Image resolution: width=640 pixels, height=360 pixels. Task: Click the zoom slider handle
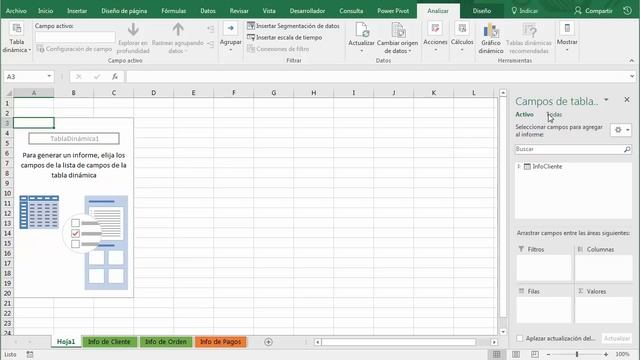pos(577,354)
